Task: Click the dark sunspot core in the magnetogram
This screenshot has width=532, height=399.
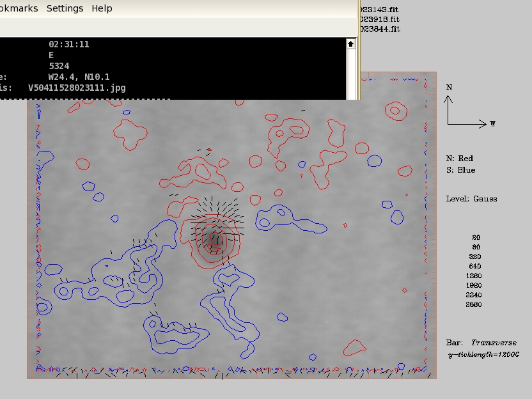Action: click(x=216, y=240)
